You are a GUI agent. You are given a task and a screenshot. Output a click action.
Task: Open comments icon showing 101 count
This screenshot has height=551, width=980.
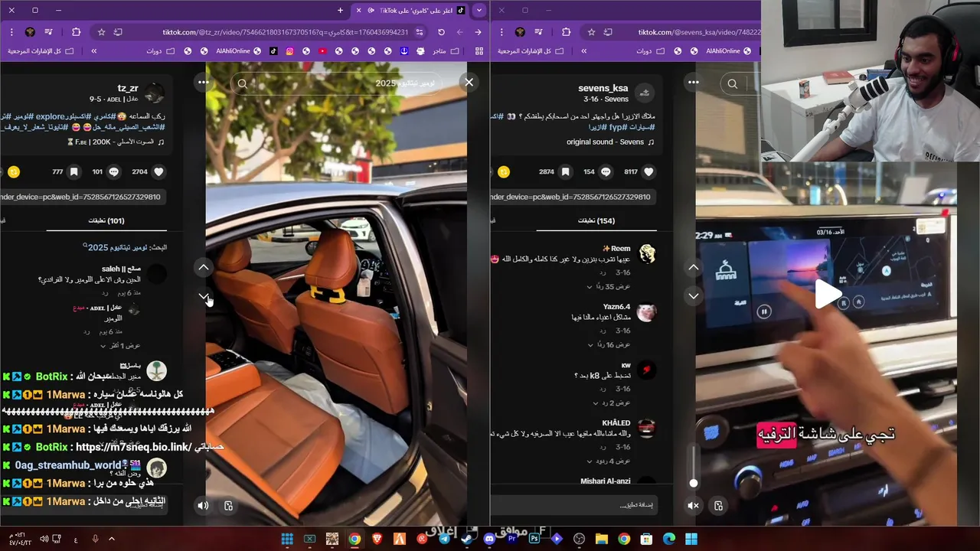click(x=114, y=172)
